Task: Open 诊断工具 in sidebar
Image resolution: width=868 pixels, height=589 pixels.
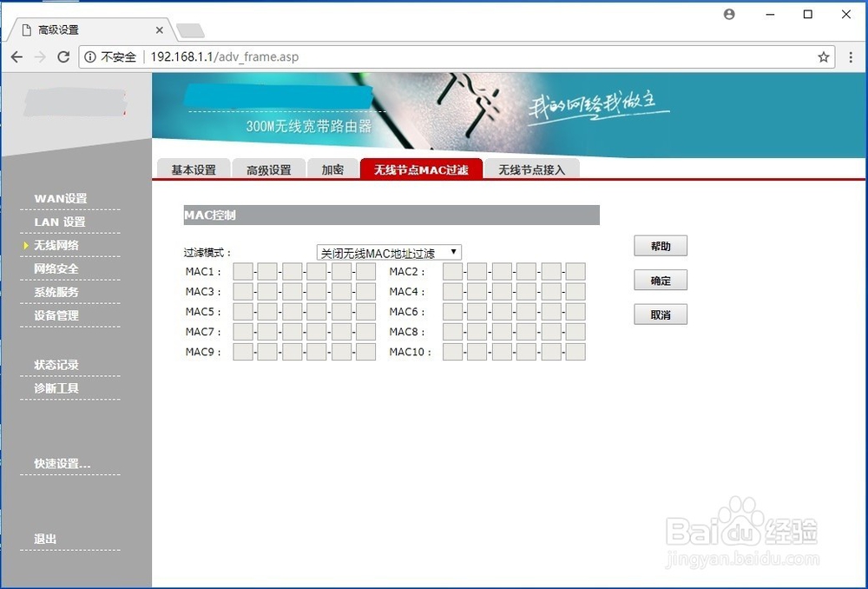Action: (x=56, y=387)
